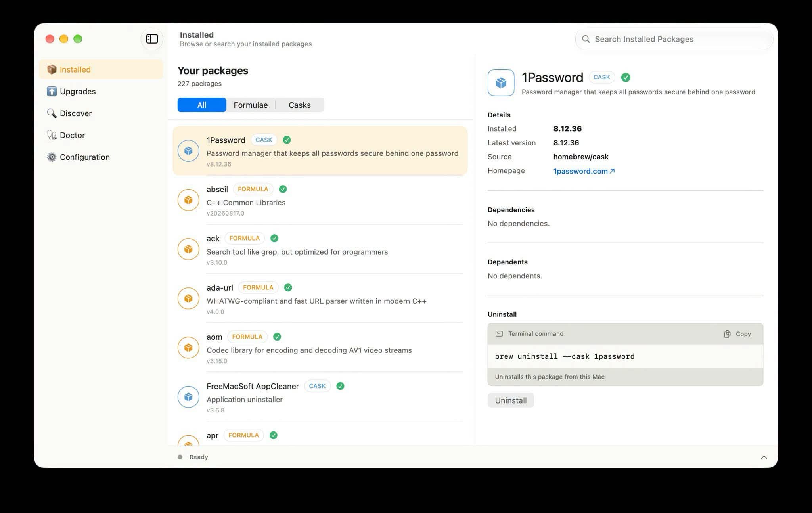Viewport: 812px width, 513px height.
Task: Click the FORMULA badge next to ack
Action: [245, 238]
